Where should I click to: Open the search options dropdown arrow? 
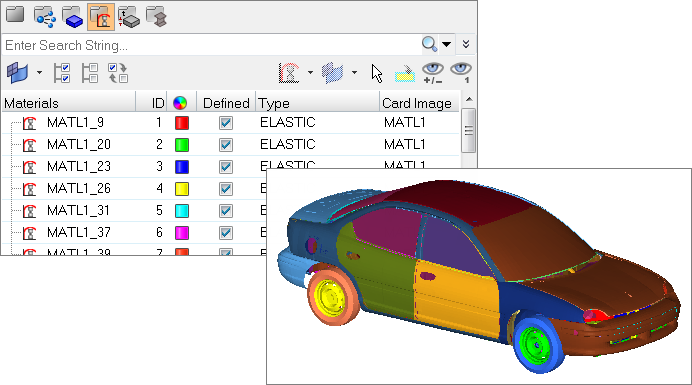[446, 44]
